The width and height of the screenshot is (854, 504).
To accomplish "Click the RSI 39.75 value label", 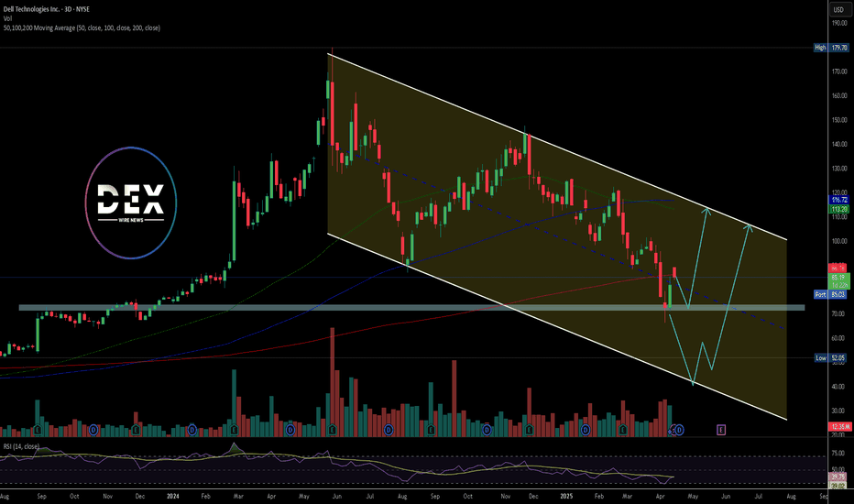I will coord(838,477).
